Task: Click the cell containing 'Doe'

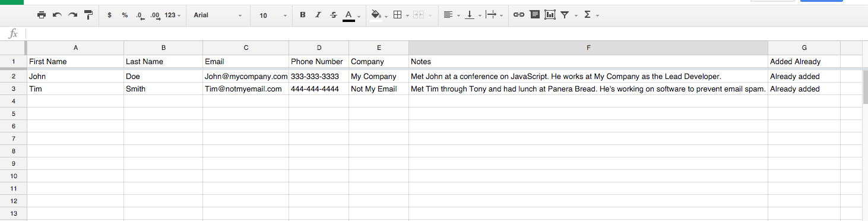Action: pos(163,77)
